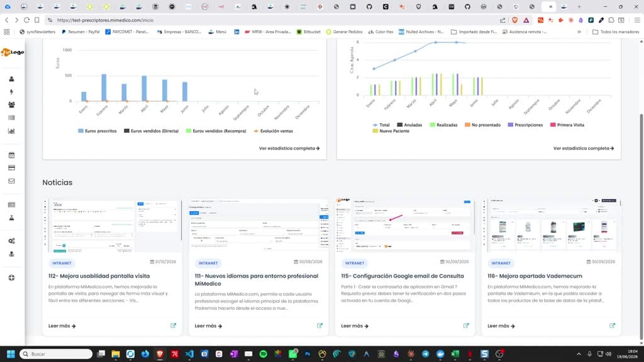Toggle Primera Visita legend entry
644x362 pixels.
pyautogui.click(x=567, y=125)
